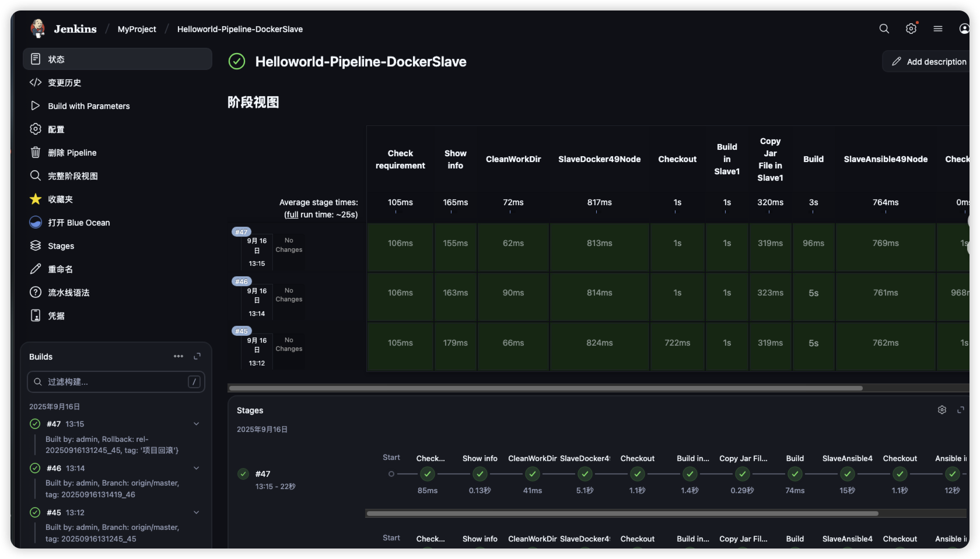
Task: Expand build #46 dropdown chevron
Action: pos(197,468)
